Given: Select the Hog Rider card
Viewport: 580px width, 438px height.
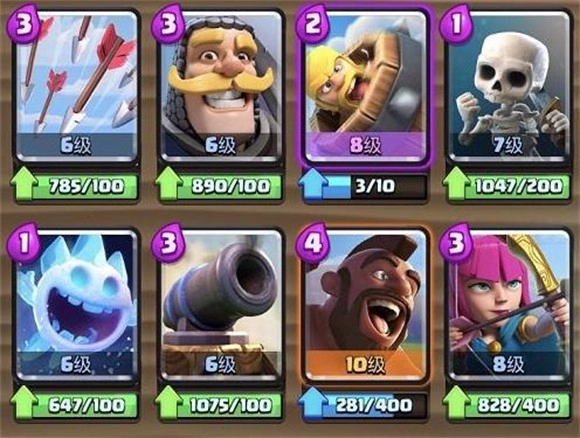Looking at the screenshot, I should pyautogui.click(x=365, y=305).
